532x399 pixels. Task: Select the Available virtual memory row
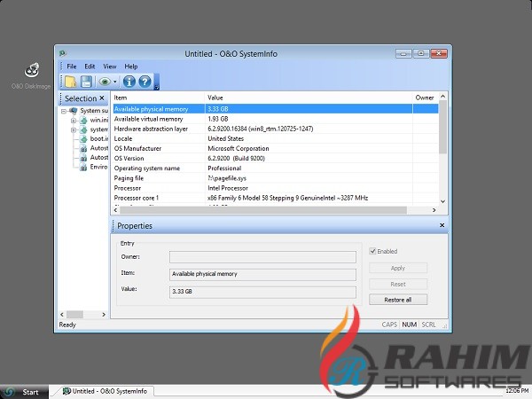coord(275,119)
